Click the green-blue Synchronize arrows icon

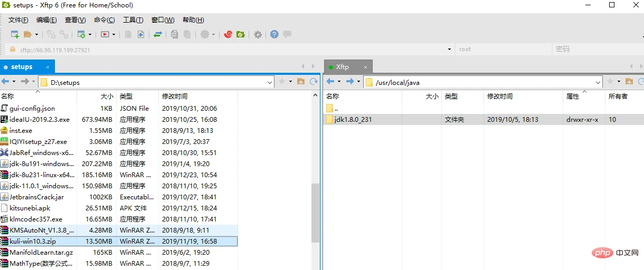click(157, 34)
